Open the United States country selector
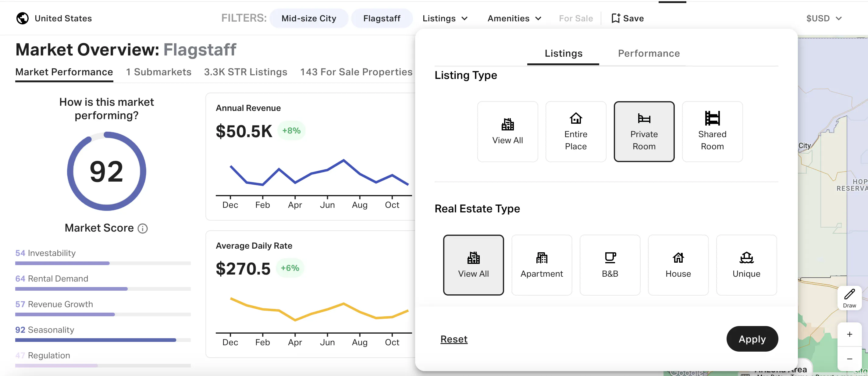This screenshot has width=868, height=376. (54, 18)
